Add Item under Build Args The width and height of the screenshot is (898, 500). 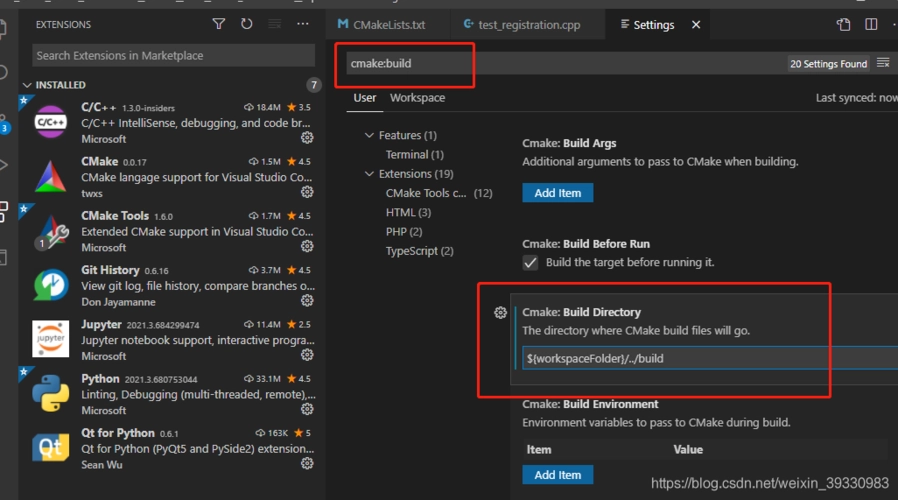point(558,193)
